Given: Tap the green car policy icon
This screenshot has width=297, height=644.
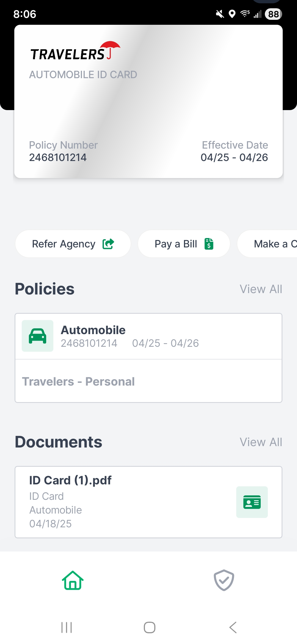Looking at the screenshot, I should 38,336.
